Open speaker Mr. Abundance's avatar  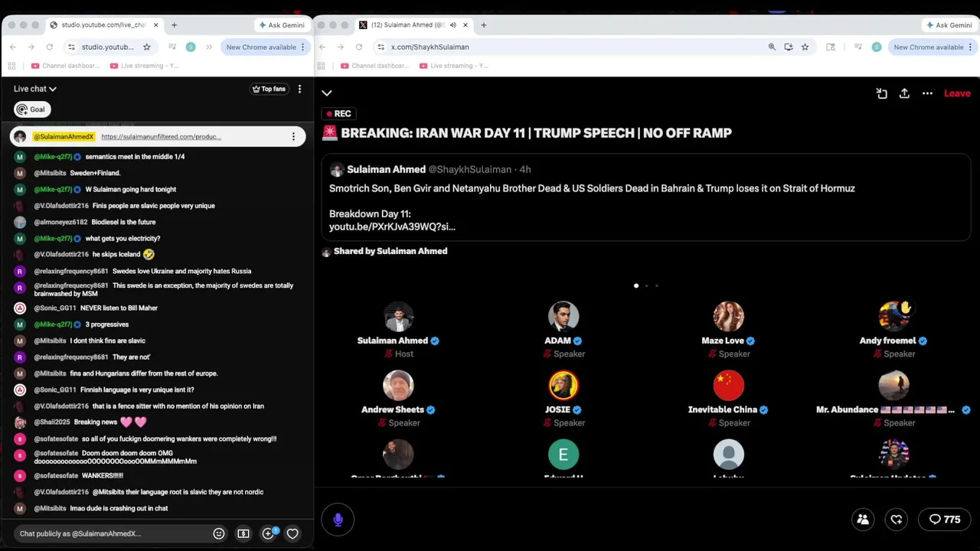893,386
